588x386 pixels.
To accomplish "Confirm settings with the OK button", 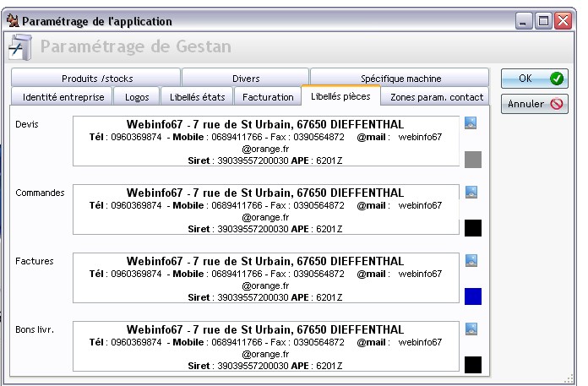I will coord(534,79).
